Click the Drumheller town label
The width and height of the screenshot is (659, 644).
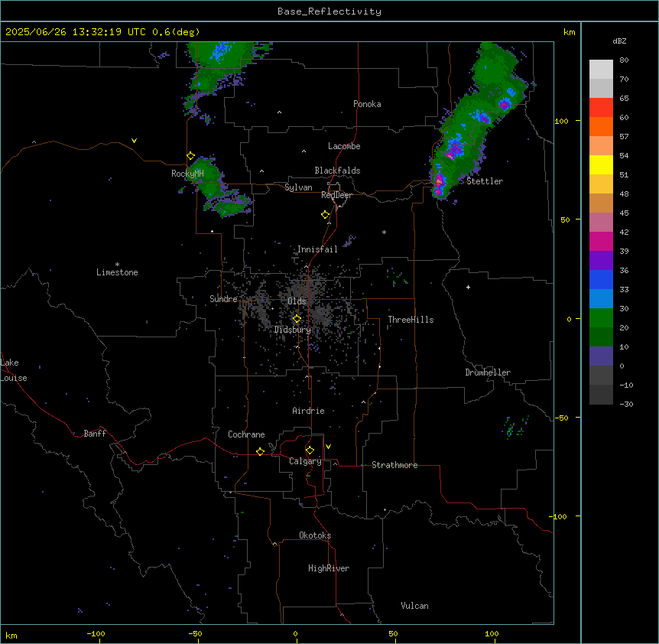[488, 372]
